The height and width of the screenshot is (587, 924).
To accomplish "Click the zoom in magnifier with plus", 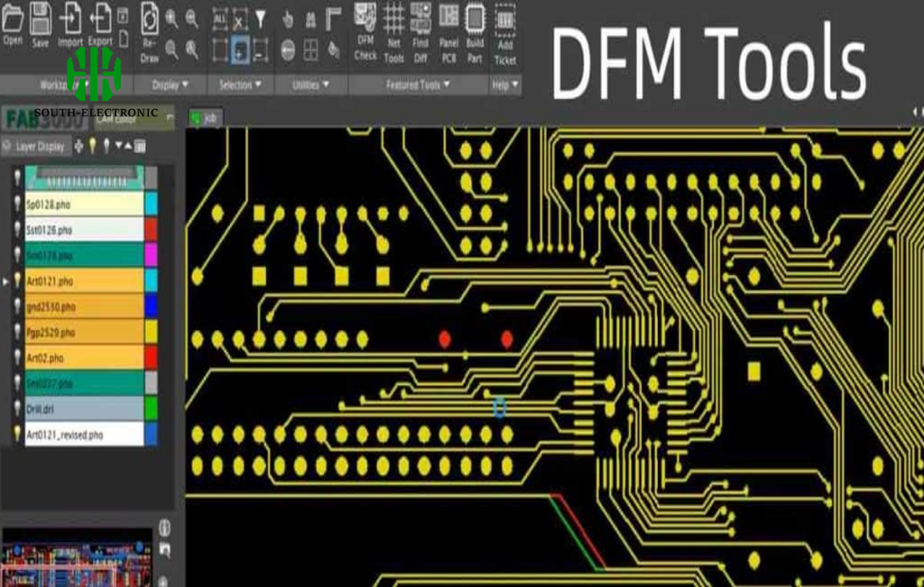I will click(171, 19).
